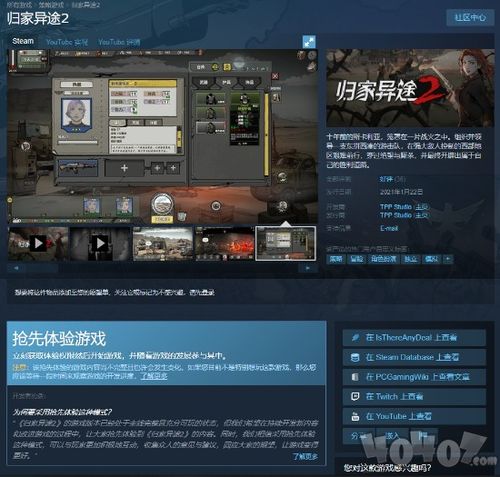This screenshot has width=500, height=477.
Task: Select the 独立 tag
Action: point(410,259)
